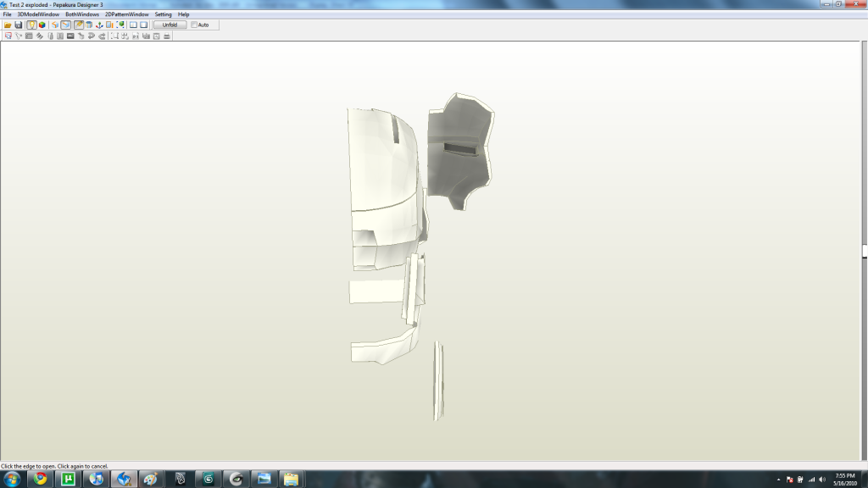Click the right split window layout icon
This screenshot has width=868, height=488.
coord(144,25)
